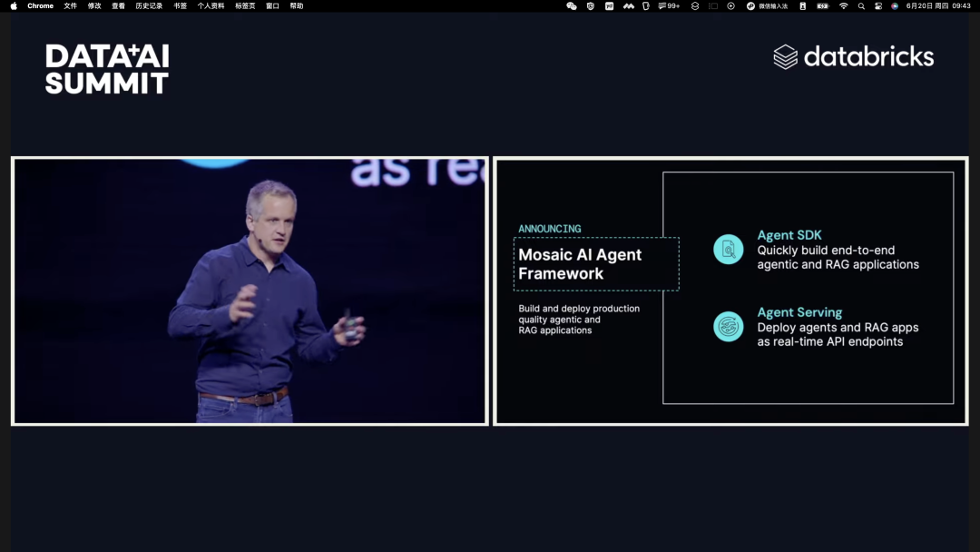
Task: Open the Apple menu
Action: coord(14,5)
